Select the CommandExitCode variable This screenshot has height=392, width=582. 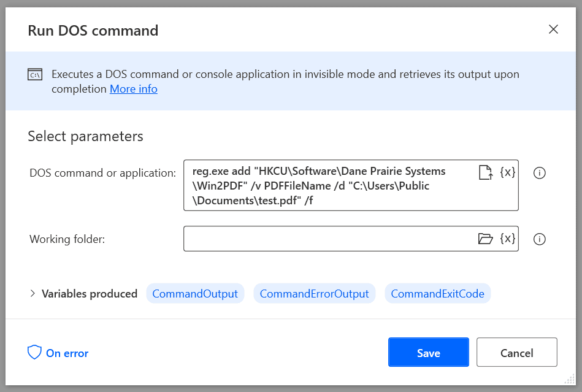tap(437, 293)
